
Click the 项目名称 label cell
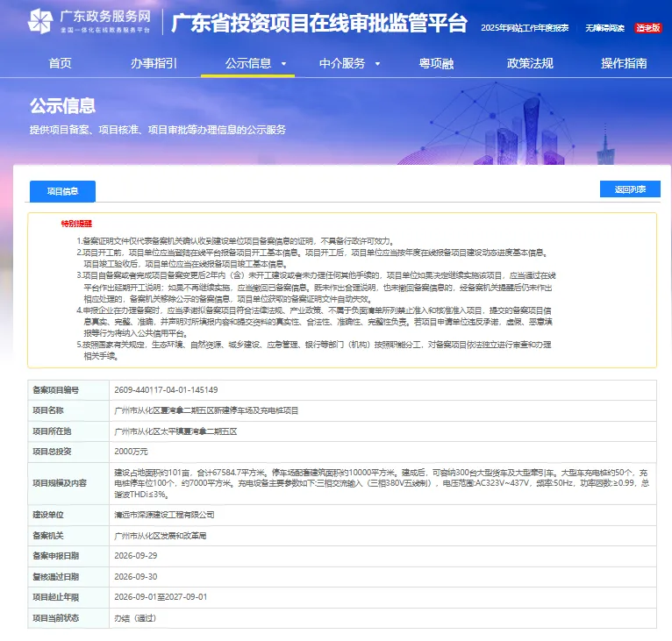pyautogui.click(x=68, y=410)
